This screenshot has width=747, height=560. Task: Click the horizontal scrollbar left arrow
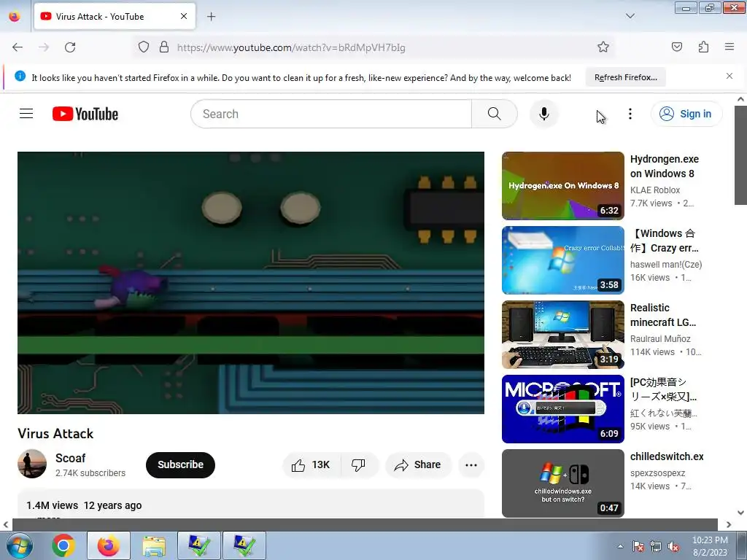[x=5, y=524]
